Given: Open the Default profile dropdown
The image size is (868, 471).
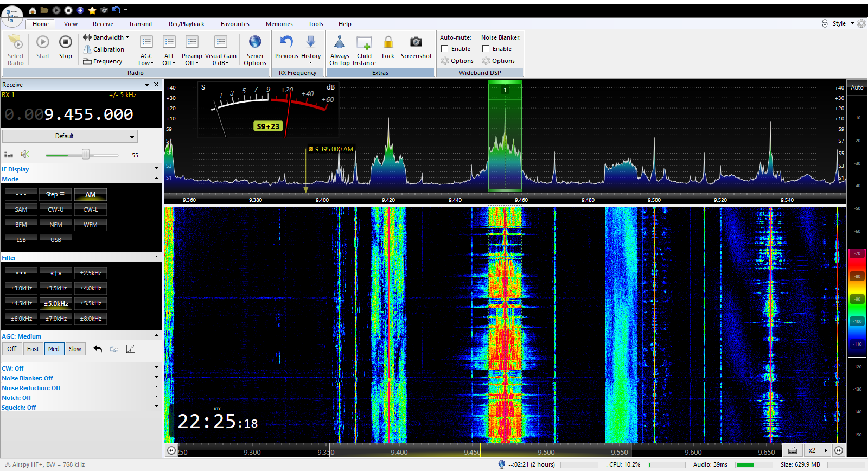Looking at the screenshot, I should [70, 136].
